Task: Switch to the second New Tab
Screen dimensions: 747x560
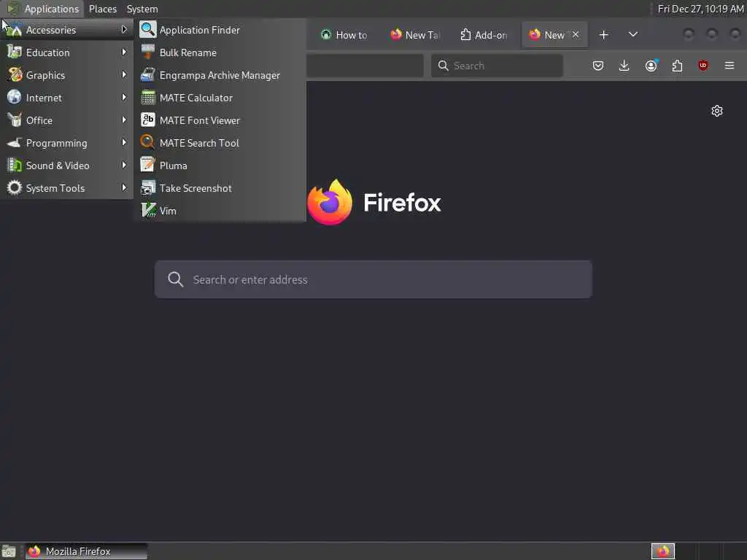Action: (414, 35)
